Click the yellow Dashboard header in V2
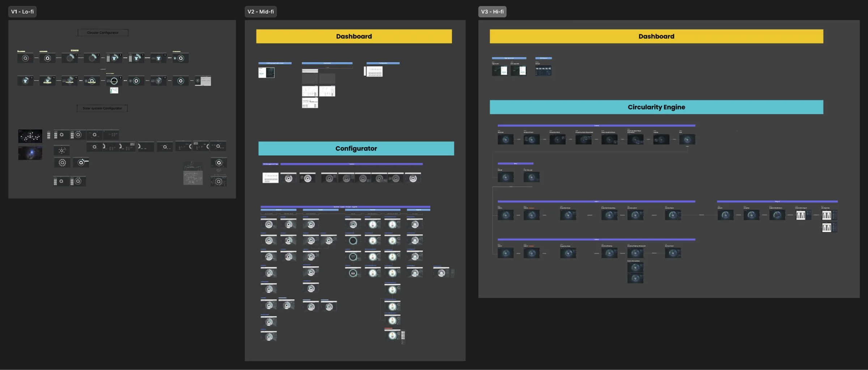The width and height of the screenshot is (868, 370). click(x=354, y=36)
